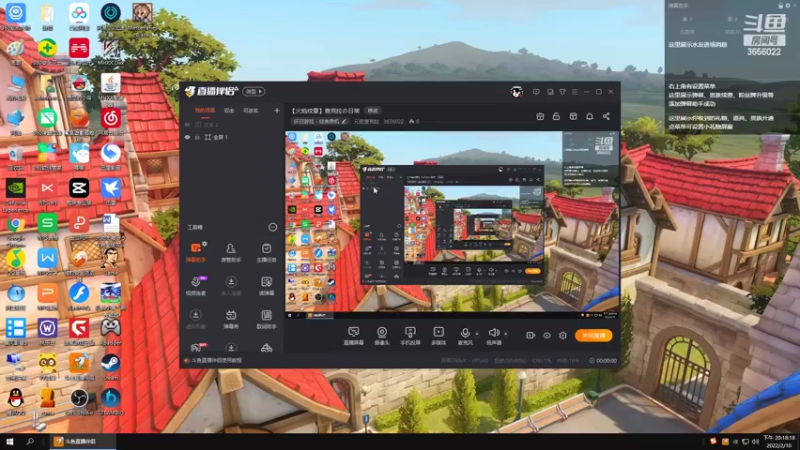
Task: Click the gift box icon above preview
Action: click(x=540, y=116)
